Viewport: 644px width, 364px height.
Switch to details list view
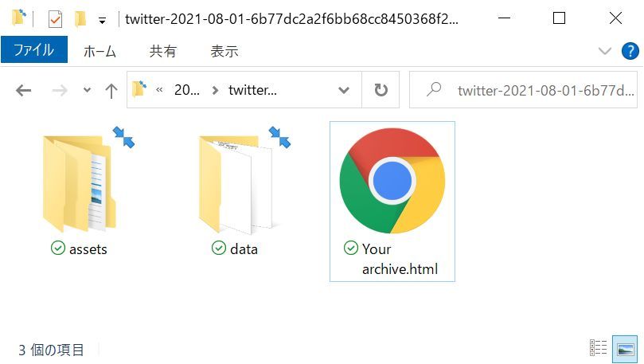point(598,348)
